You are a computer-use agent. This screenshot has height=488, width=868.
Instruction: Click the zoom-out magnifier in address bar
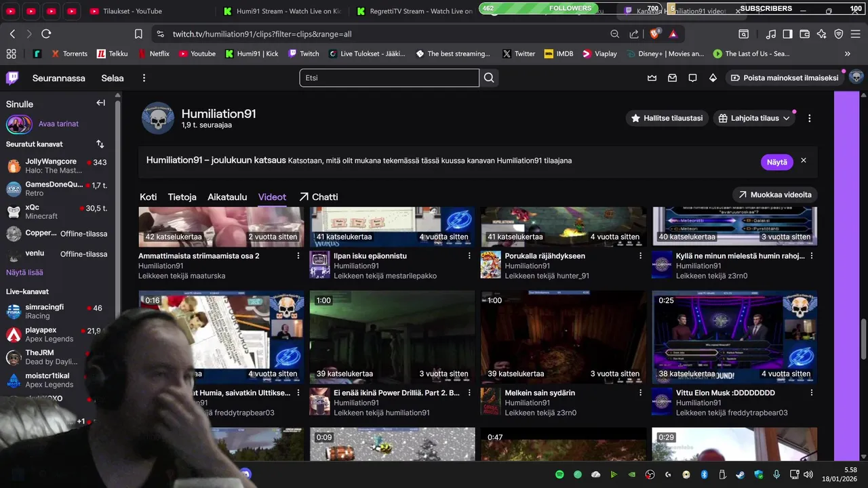pyautogui.click(x=615, y=34)
